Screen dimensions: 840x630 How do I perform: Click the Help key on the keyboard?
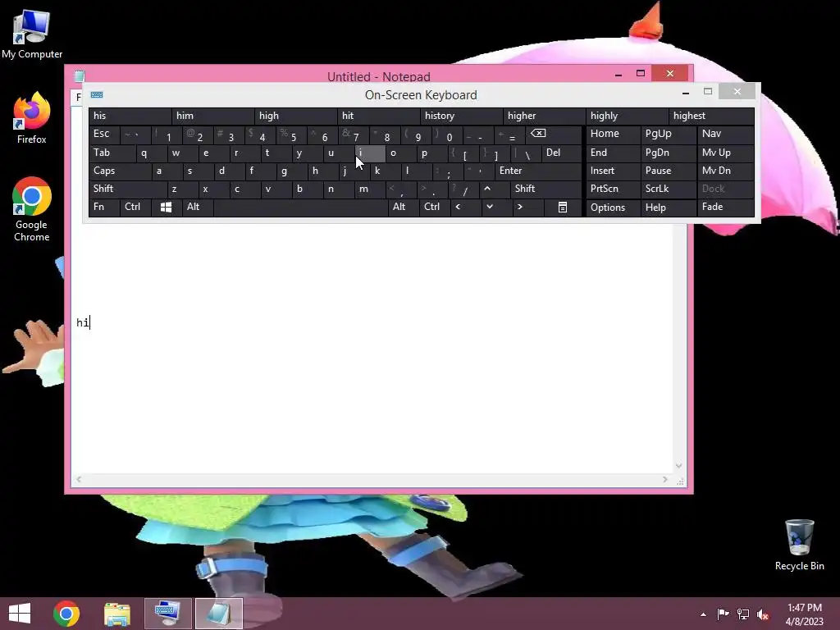(x=668, y=208)
